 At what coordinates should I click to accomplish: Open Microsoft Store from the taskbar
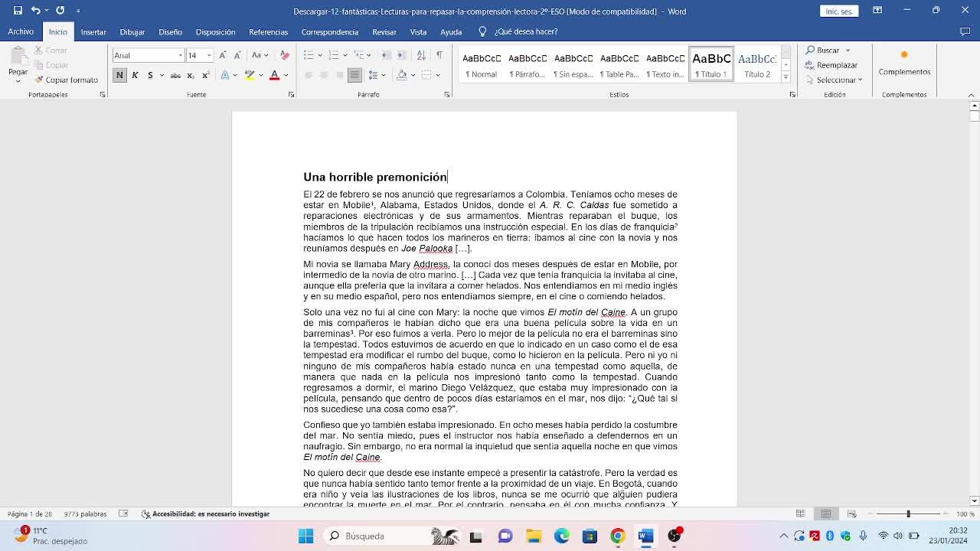pos(590,536)
